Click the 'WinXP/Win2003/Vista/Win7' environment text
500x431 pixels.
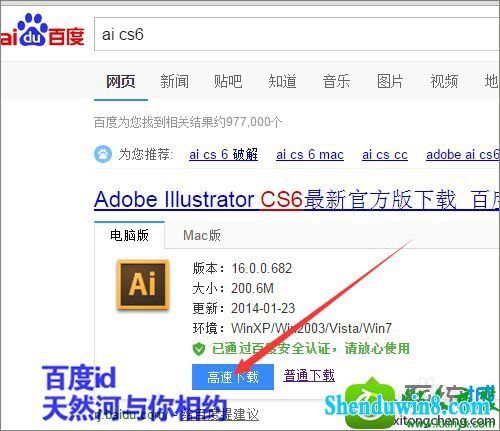pyautogui.click(x=312, y=328)
